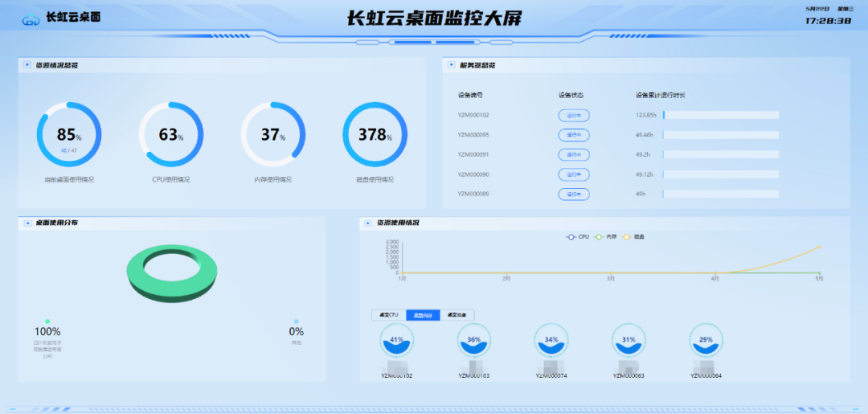This screenshot has height=414, width=868.
Task: Click the 3月 axis label
Action: pyautogui.click(x=611, y=279)
